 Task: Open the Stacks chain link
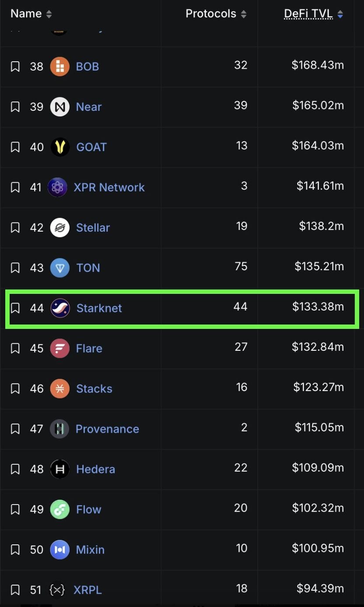coord(94,389)
